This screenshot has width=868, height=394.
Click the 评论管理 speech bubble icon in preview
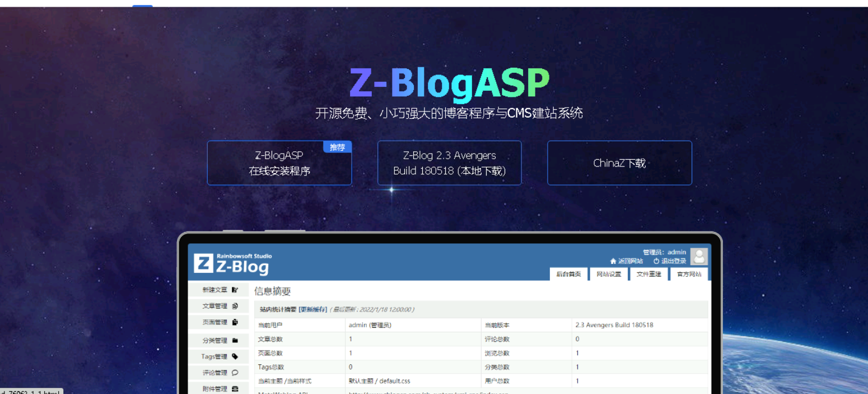coord(235,373)
